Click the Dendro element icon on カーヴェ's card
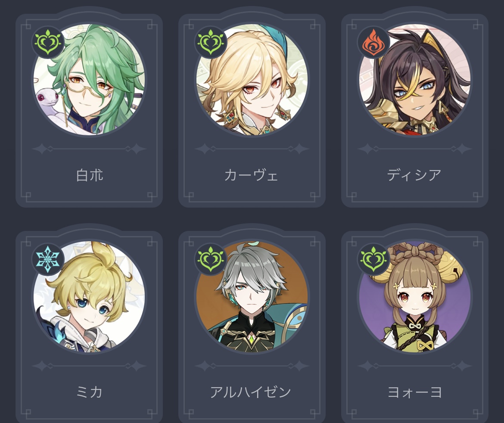The height and width of the screenshot is (423, 504). pos(211,42)
